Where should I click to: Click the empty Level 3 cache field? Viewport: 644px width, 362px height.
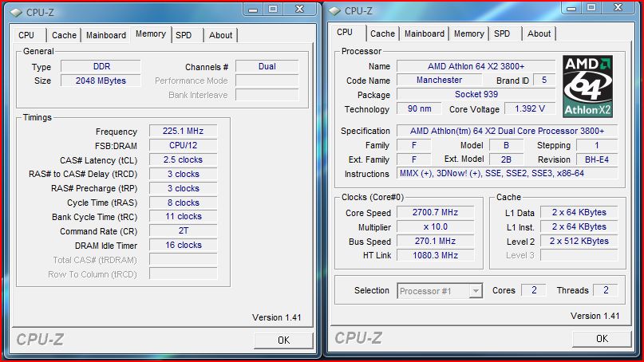click(579, 255)
